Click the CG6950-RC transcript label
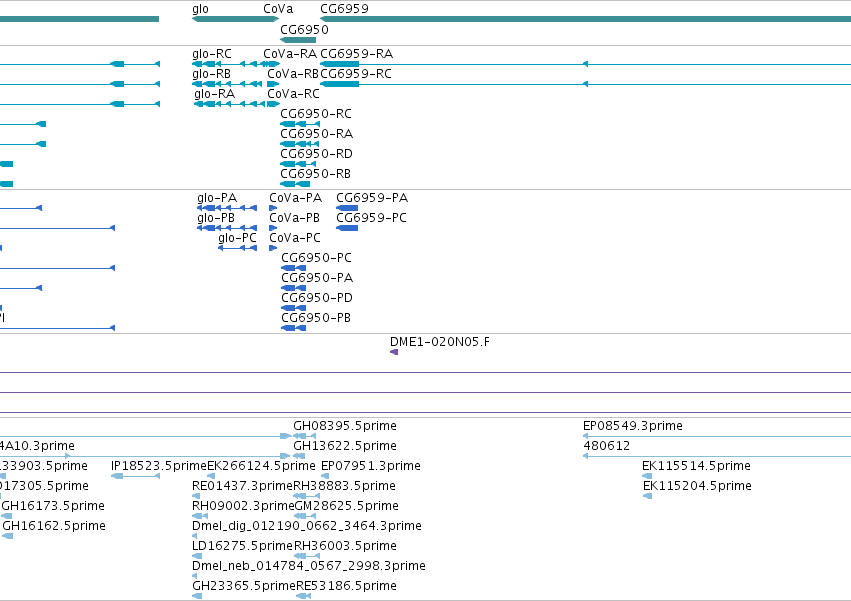 [x=316, y=114]
